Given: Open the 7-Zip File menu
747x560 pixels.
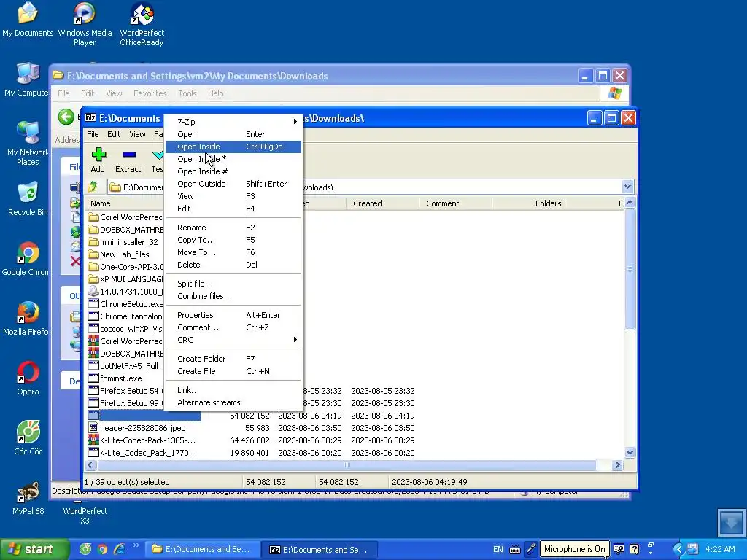Looking at the screenshot, I should pos(93,135).
